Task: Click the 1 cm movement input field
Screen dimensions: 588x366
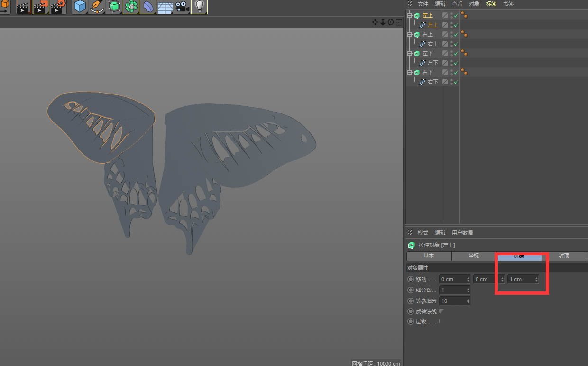Action: (520, 279)
